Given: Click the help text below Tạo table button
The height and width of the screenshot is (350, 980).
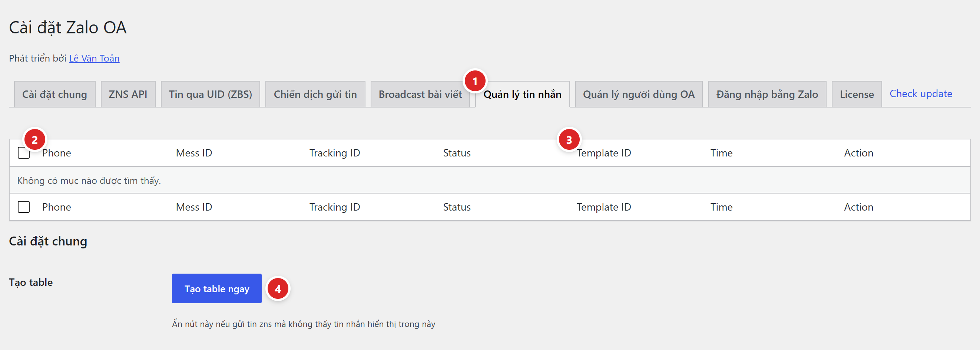Looking at the screenshot, I should (x=303, y=324).
